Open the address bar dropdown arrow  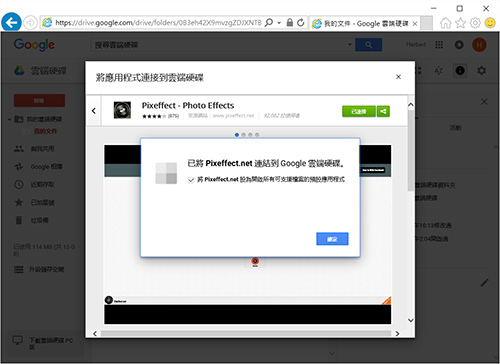pyautogui.click(x=279, y=23)
